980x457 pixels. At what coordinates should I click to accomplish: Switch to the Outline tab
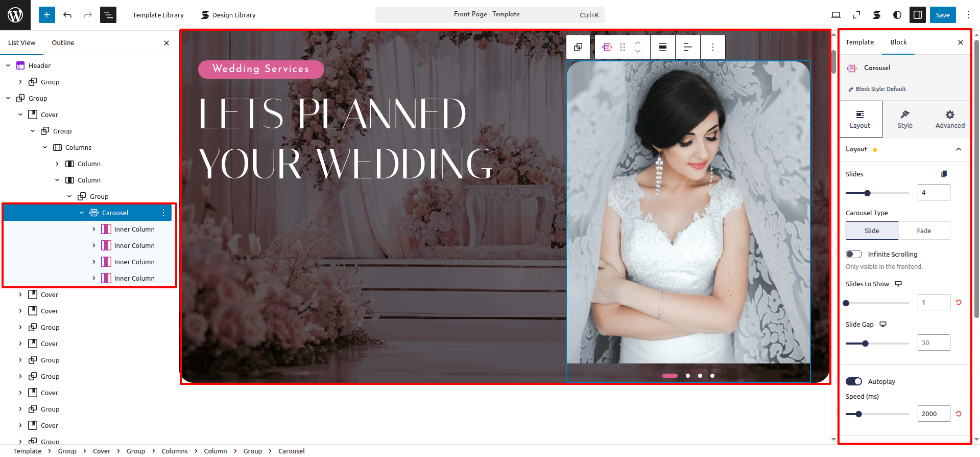point(63,42)
